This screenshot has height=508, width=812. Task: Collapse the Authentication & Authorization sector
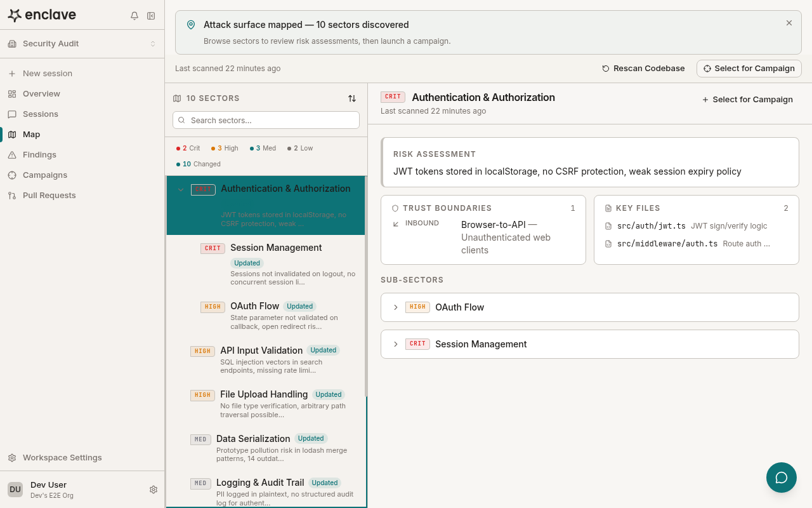tap(181, 189)
